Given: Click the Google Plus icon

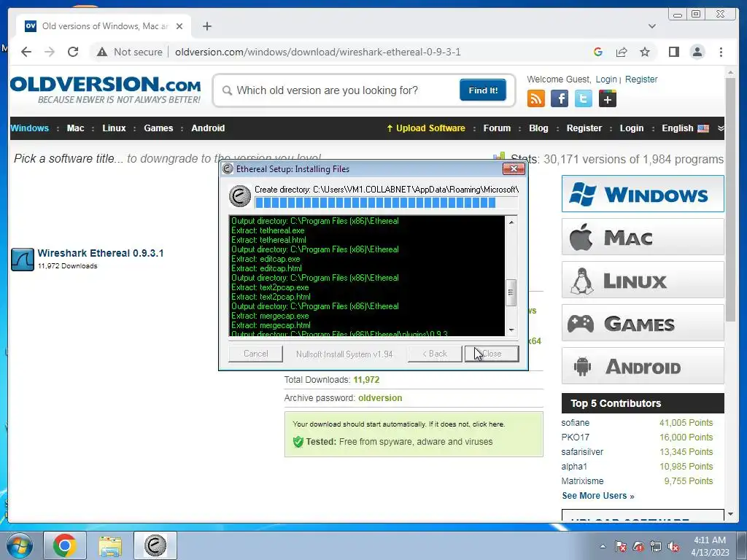Looking at the screenshot, I should click(608, 98).
